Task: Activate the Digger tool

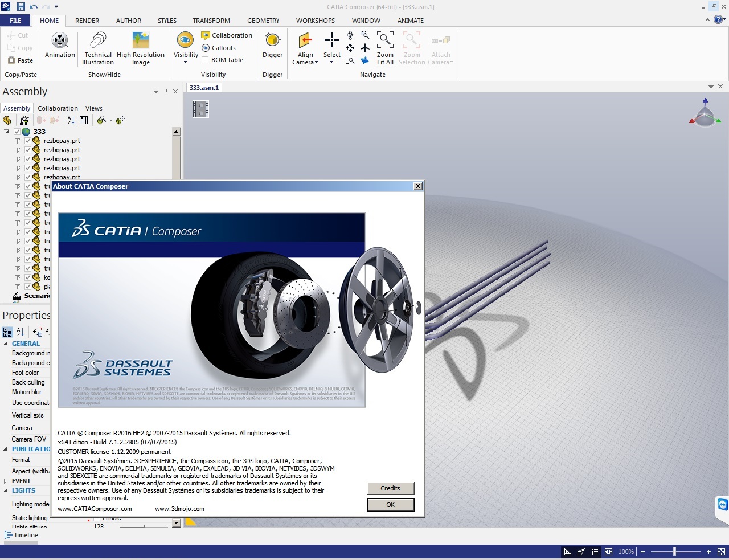Action: (273, 45)
